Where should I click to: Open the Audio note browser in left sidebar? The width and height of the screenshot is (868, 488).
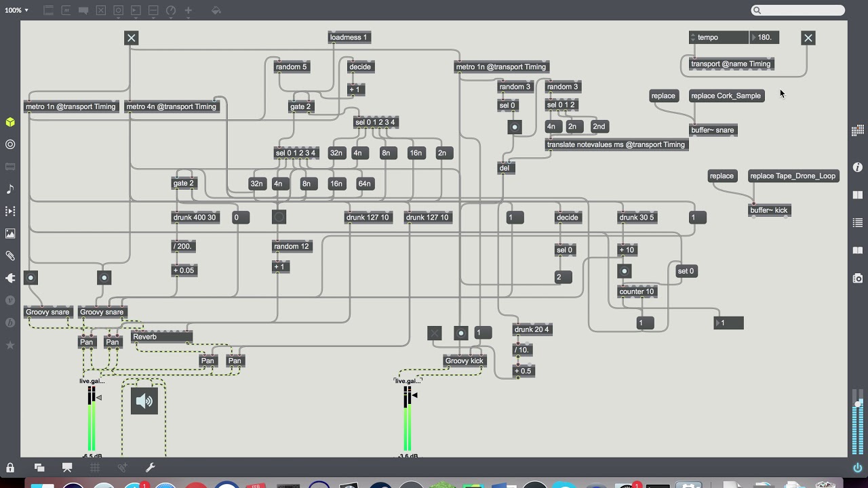pyautogui.click(x=10, y=189)
